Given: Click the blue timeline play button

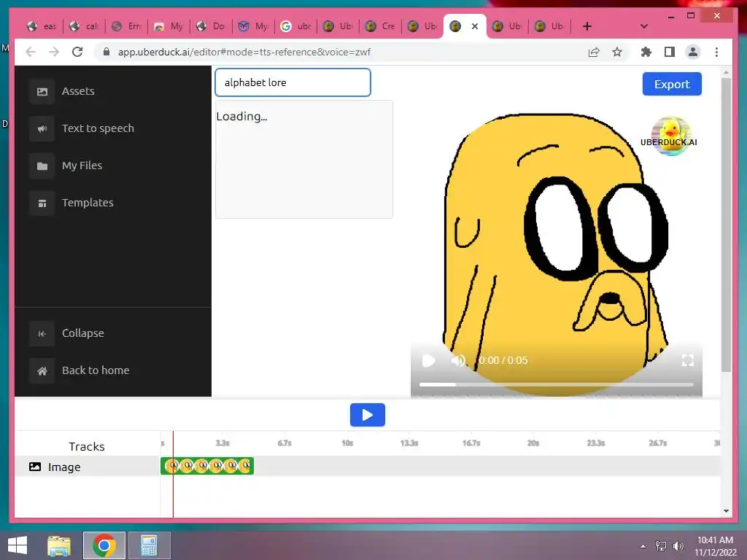Looking at the screenshot, I should point(368,415).
